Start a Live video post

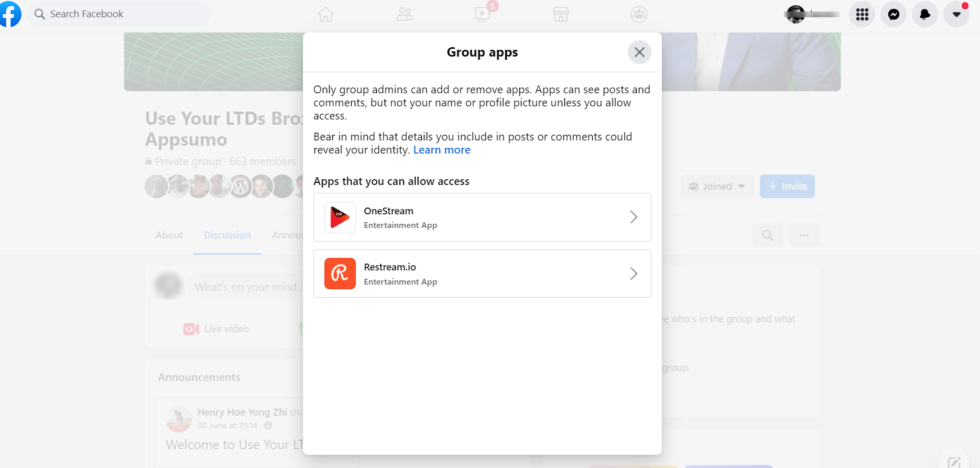tap(216, 329)
